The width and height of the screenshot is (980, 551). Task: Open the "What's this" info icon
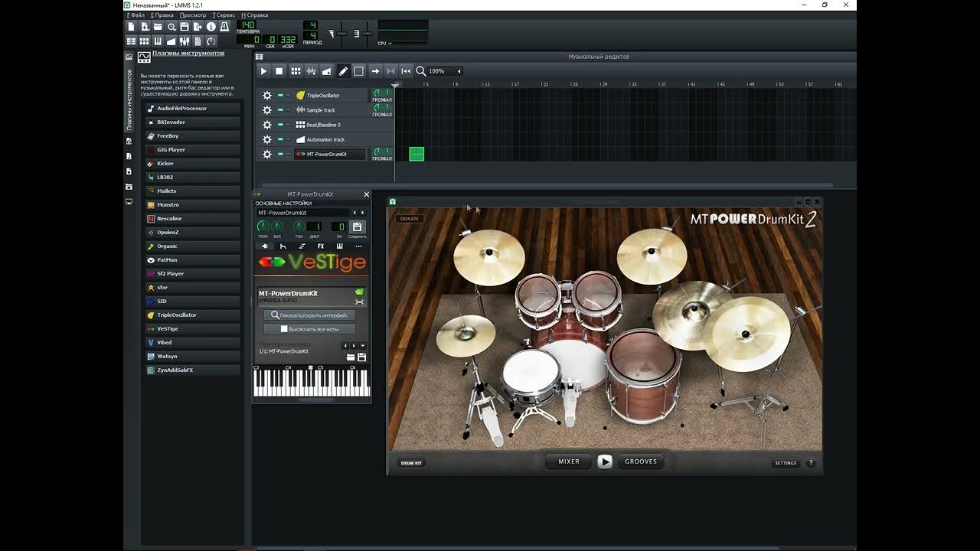click(211, 27)
